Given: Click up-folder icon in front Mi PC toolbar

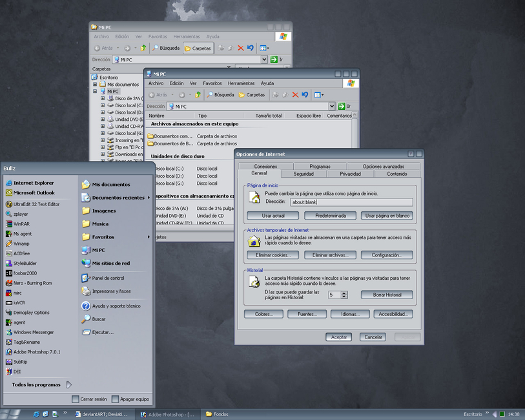Looking at the screenshot, I should point(198,95).
